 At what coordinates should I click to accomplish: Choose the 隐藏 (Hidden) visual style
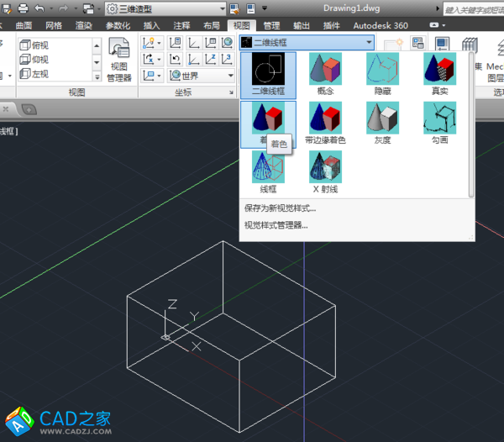(x=382, y=71)
